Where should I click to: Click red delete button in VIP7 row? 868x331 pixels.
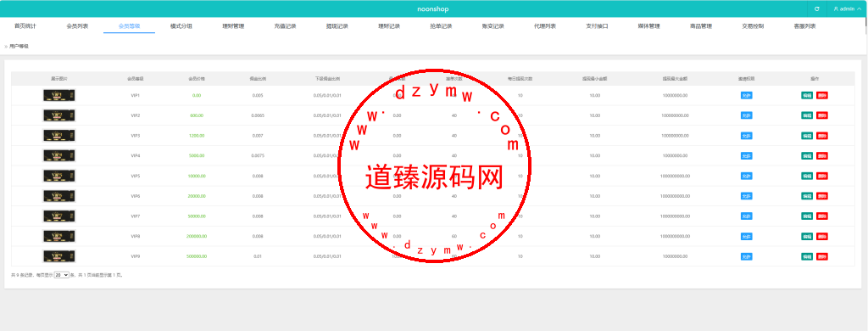click(822, 216)
